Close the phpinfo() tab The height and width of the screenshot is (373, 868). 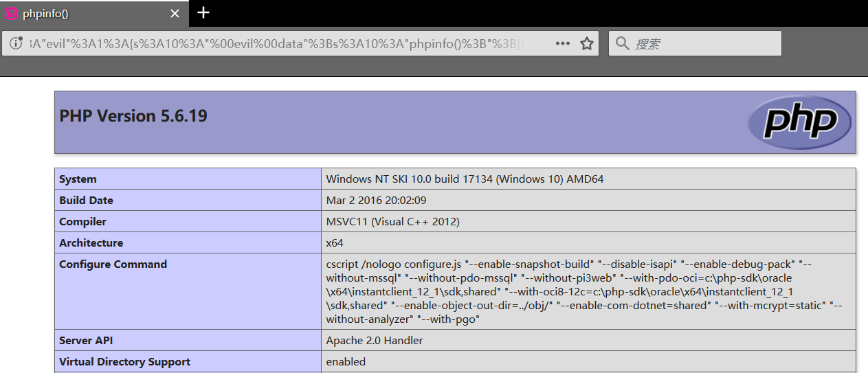175,14
